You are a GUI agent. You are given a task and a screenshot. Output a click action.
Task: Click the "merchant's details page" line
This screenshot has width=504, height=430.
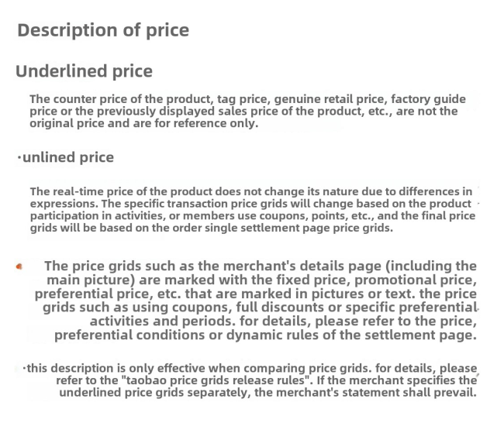(261, 267)
